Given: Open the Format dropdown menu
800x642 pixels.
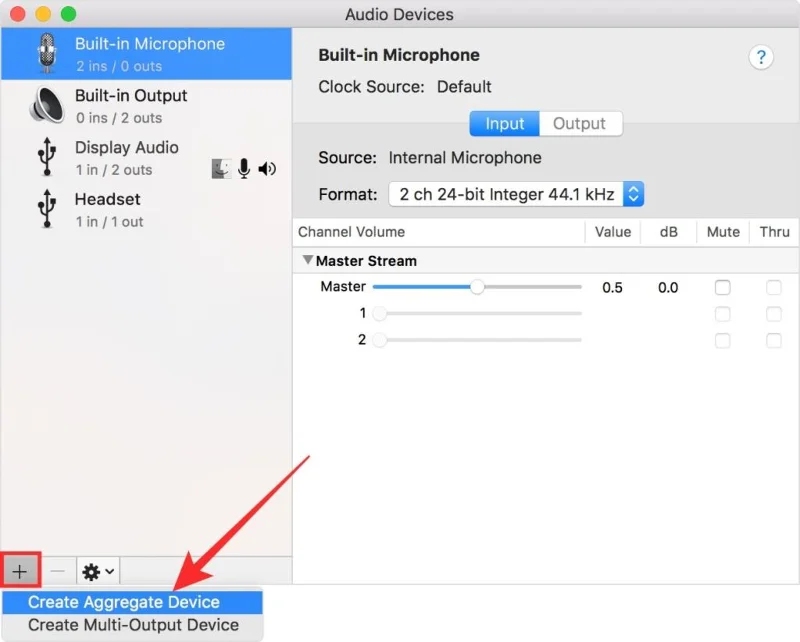Looking at the screenshot, I should 516,194.
